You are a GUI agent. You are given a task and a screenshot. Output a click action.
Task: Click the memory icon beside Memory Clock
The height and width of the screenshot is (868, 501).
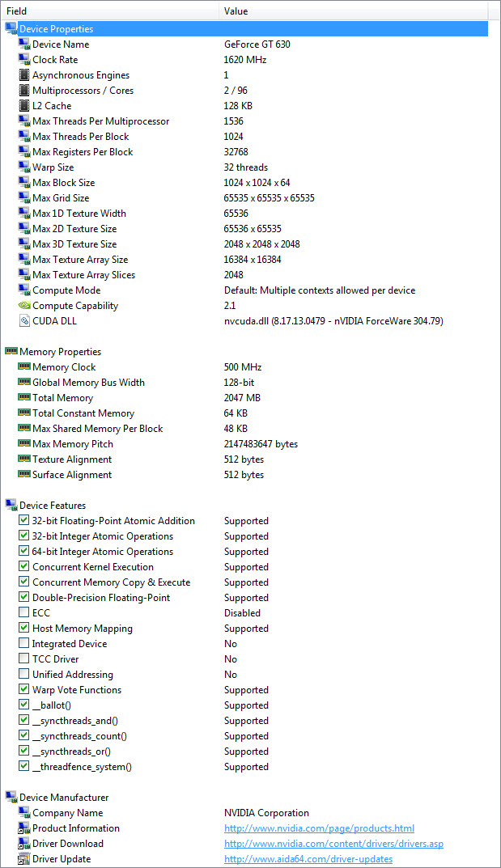23,366
